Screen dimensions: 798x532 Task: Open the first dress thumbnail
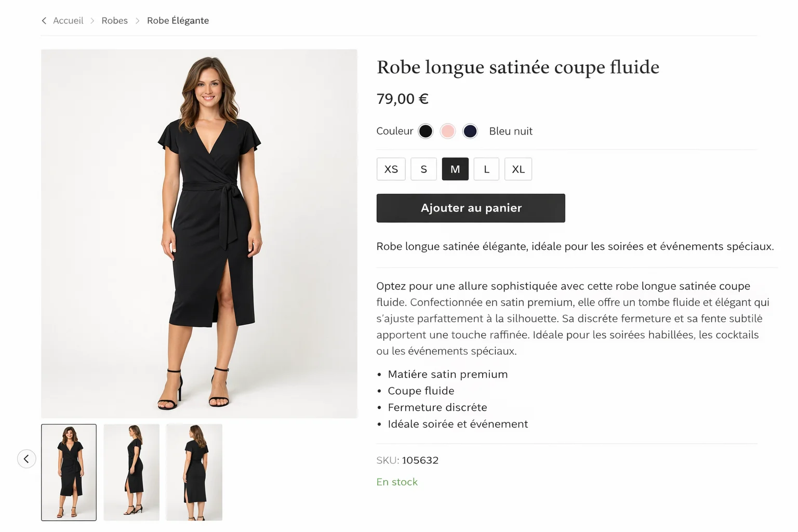[69, 472]
